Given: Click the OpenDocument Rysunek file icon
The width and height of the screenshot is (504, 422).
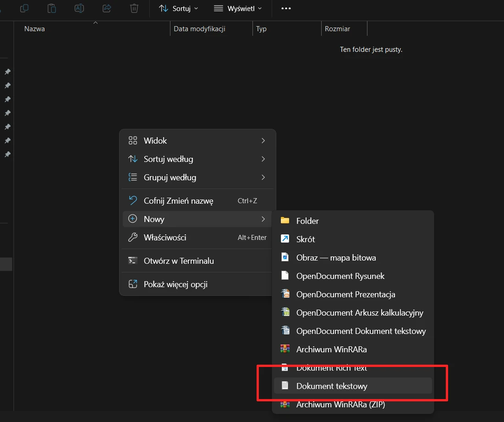Looking at the screenshot, I should coord(285,275).
